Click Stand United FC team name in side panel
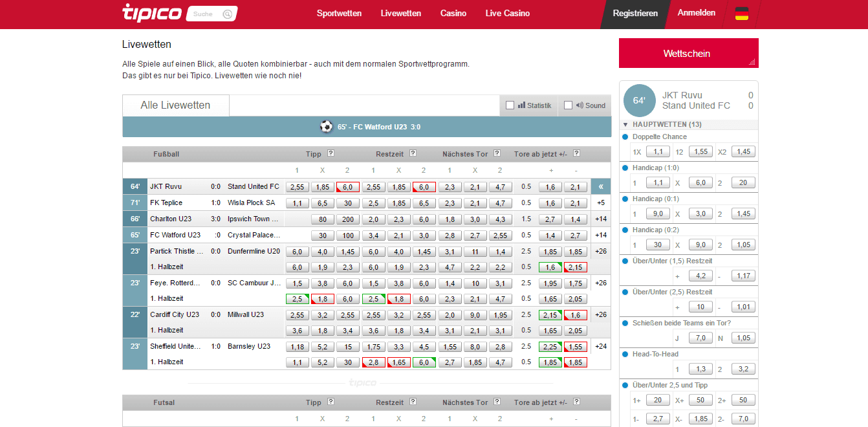Screen dimensions: 868x427 pos(696,105)
